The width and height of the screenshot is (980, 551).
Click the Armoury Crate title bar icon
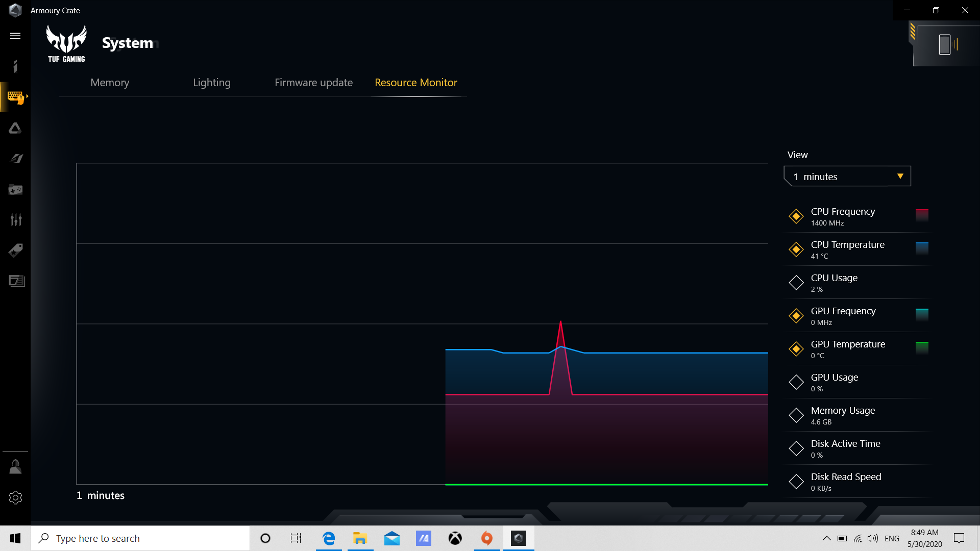coord(15,10)
